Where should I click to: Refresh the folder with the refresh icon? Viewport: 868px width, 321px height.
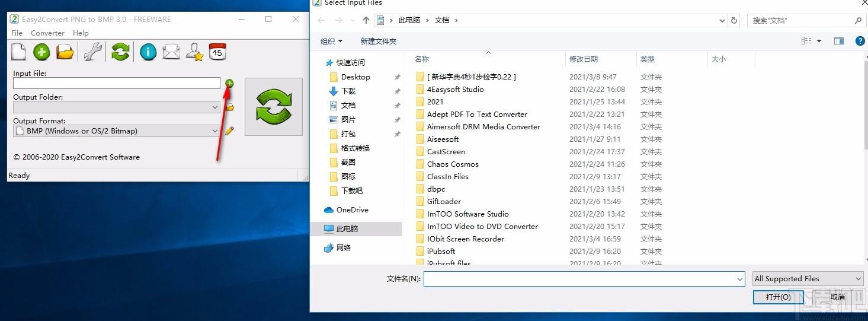[x=734, y=20]
